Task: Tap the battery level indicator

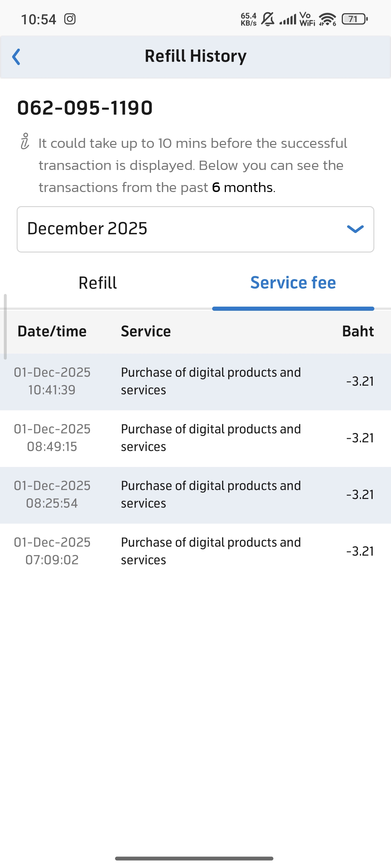Action: [x=354, y=19]
